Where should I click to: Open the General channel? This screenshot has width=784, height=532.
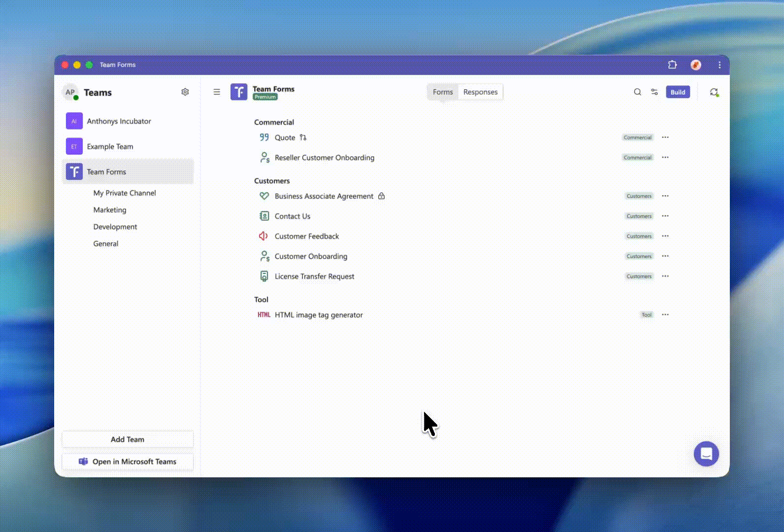pyautogui.click(x=106, y=243)
